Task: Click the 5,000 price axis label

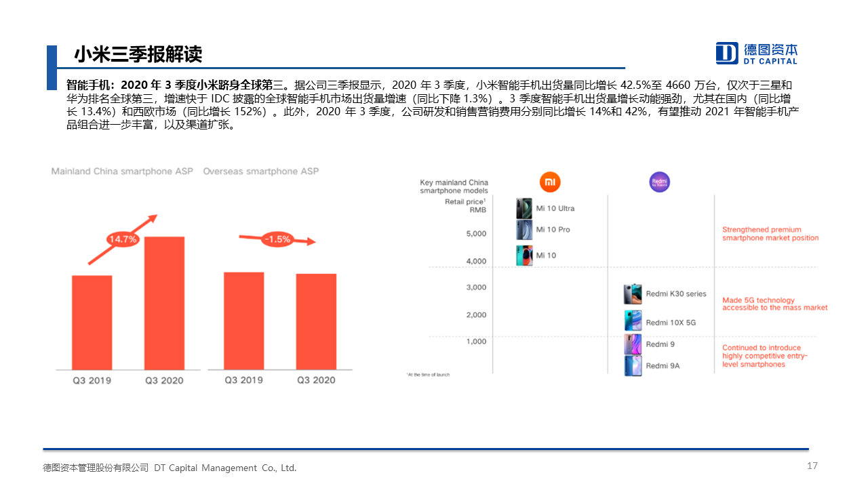Action: (x=476, y=234)
